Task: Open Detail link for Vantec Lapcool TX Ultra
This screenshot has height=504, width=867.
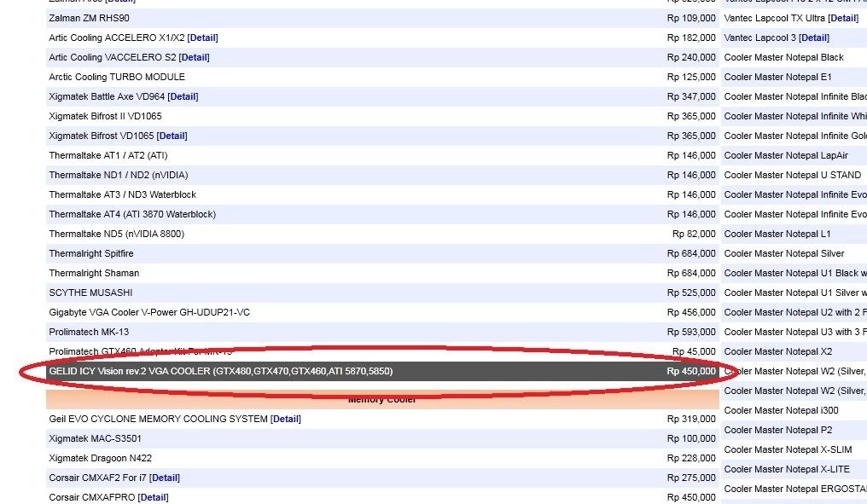Action: 843,18
